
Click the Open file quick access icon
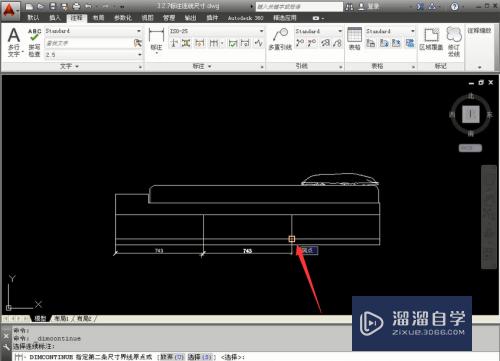click(41, 6)
